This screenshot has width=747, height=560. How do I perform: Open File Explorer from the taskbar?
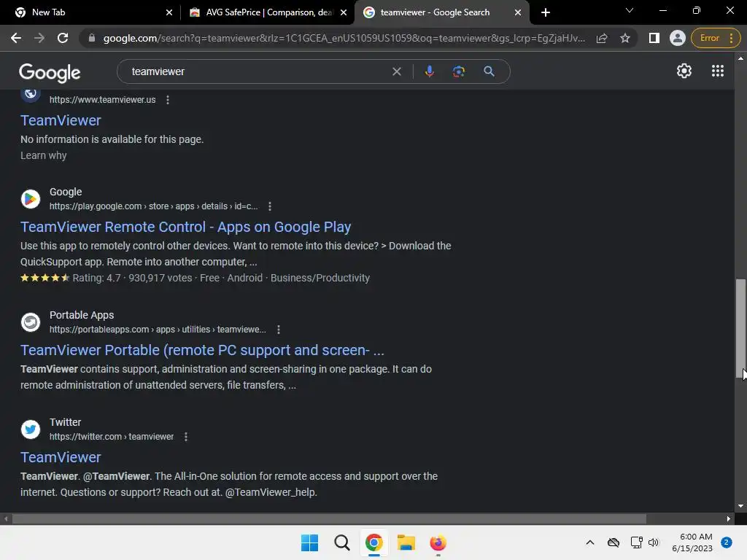(406, 542)
